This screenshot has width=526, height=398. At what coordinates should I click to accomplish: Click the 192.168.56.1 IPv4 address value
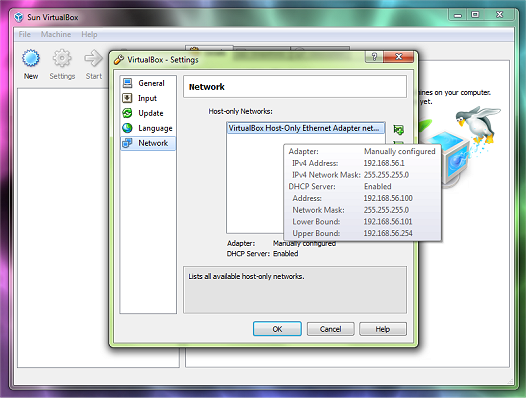coord(384,163)
